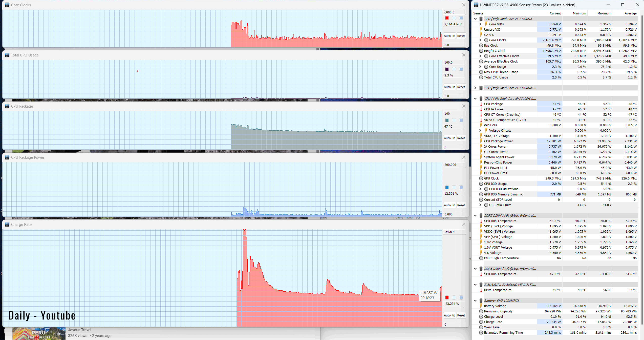Image resolution: width=644 pixels, height=340 pixels.
Task: Click Auto Fit in Total CPU Usage graph
Action: click(449, 87)
